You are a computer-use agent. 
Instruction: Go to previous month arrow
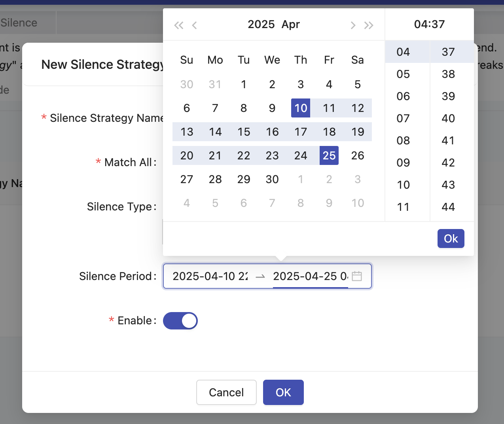194,25
